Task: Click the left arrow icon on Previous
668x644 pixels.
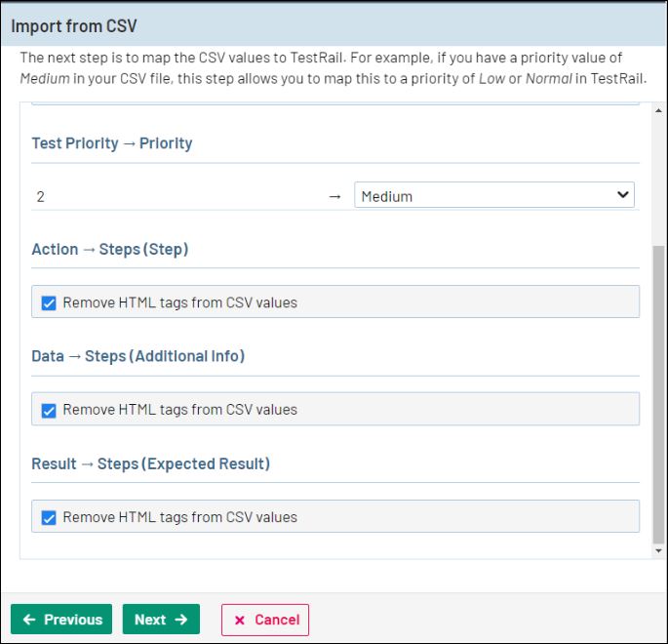Action: coord(29,620)
